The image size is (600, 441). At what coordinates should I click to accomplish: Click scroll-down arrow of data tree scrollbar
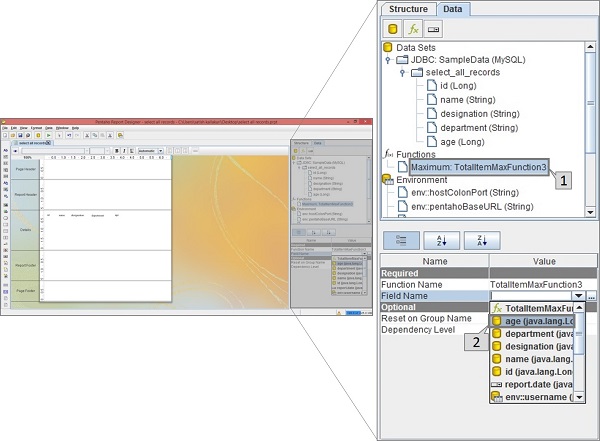tap(592, 213)
